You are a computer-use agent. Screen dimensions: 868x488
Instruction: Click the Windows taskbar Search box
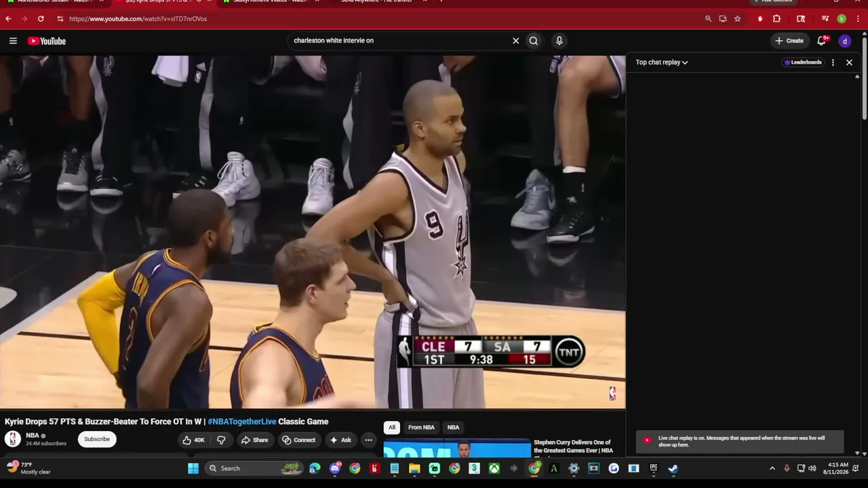coord(254,468)
